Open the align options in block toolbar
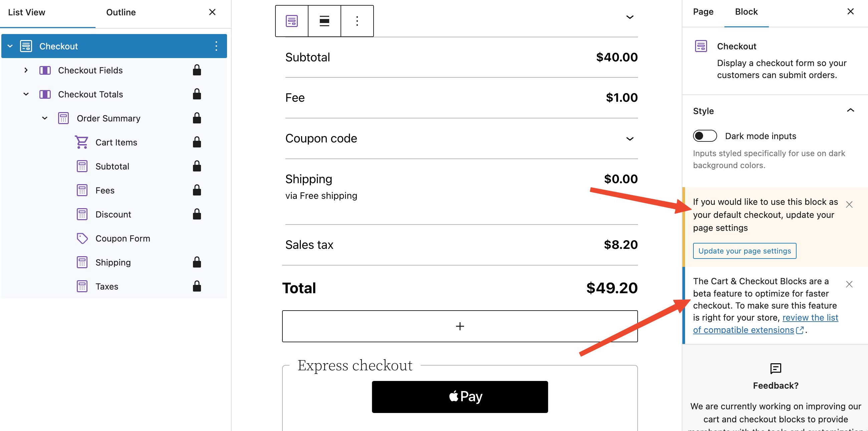 coord(324,21)
